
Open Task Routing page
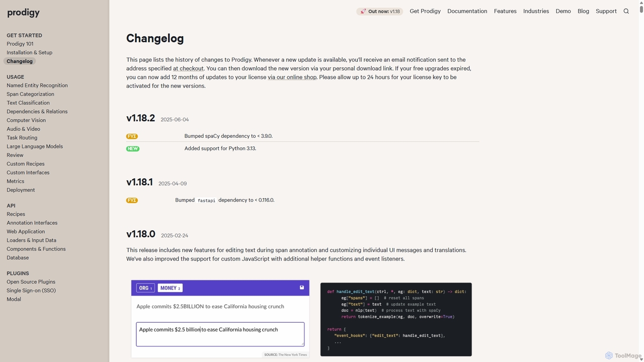22,138
